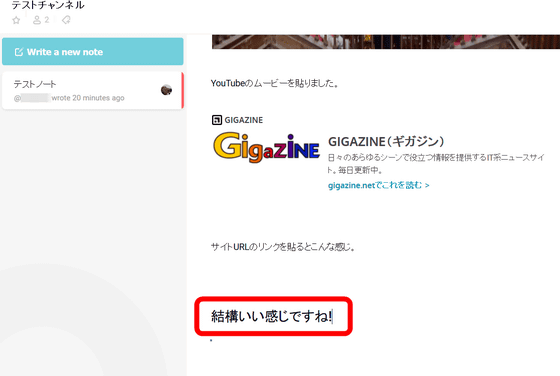Star the テストチャンネル channel

(16, 20)
